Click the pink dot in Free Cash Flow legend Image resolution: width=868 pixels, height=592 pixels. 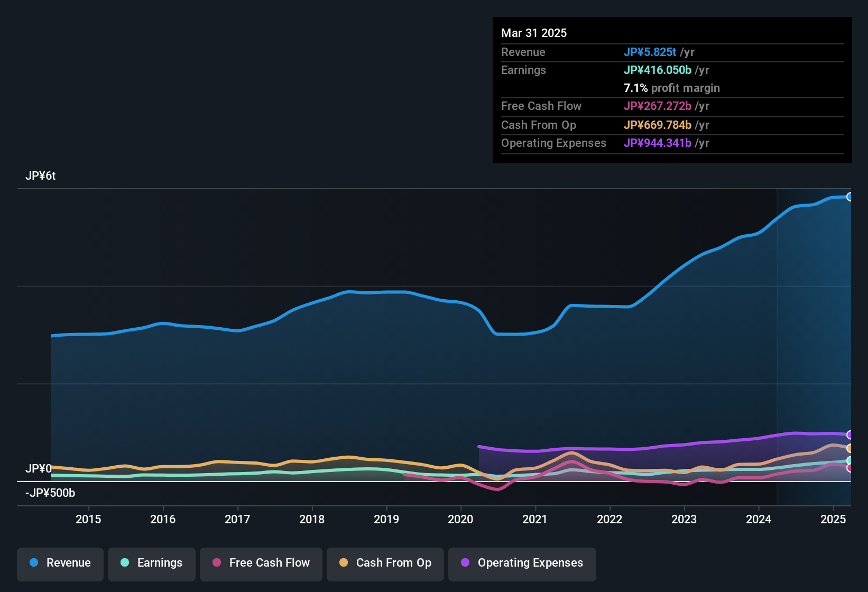click(x=217, y=562)
